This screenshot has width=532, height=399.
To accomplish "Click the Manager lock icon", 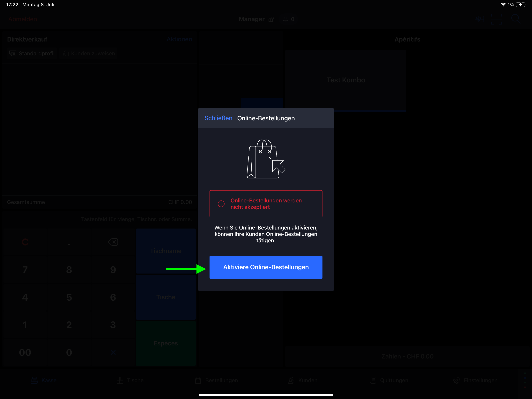I will pos(271,19).
